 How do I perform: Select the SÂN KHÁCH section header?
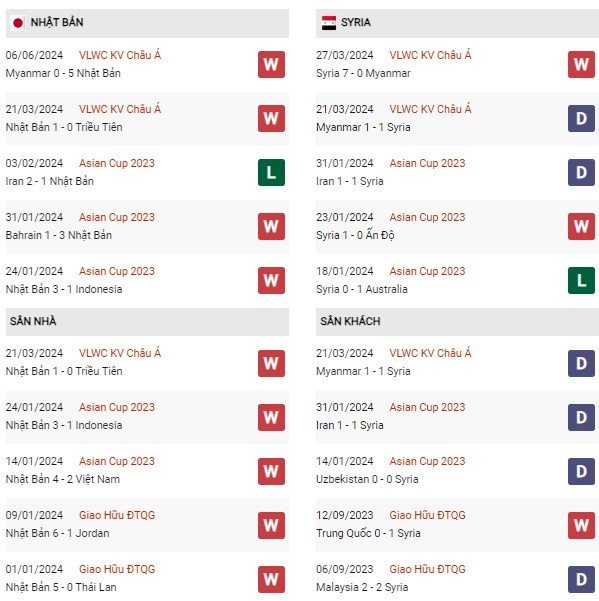pyautogui.click(x=457, y=322)
